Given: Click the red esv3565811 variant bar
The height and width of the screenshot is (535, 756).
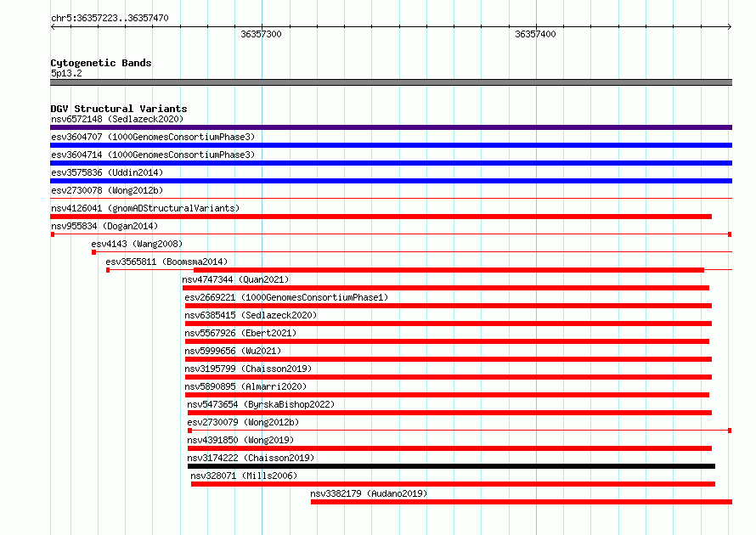Looking at the screenshot, I should pyautogui.click(x=449, y=270).
